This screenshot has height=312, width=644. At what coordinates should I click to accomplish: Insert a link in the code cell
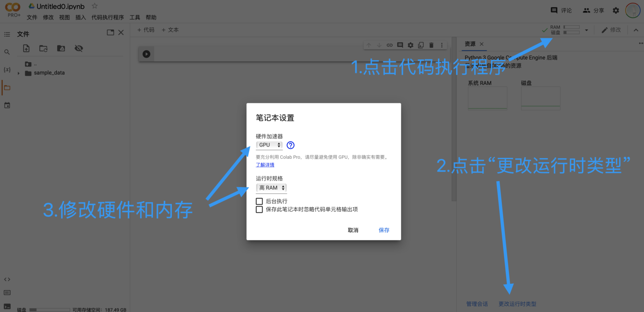[390, 45]
